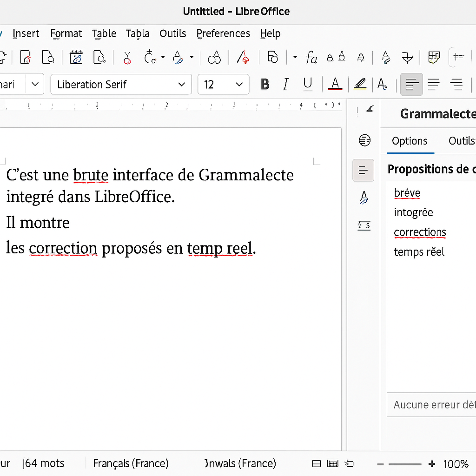Click the calendar-style toolbar icon
This screenshot has height=476, width=476.
click(76, 57)
